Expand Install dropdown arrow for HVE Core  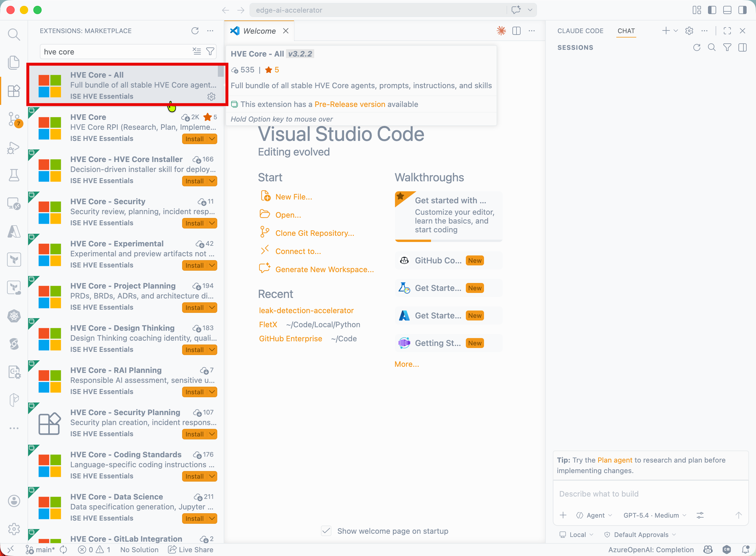tap(212, 139)
